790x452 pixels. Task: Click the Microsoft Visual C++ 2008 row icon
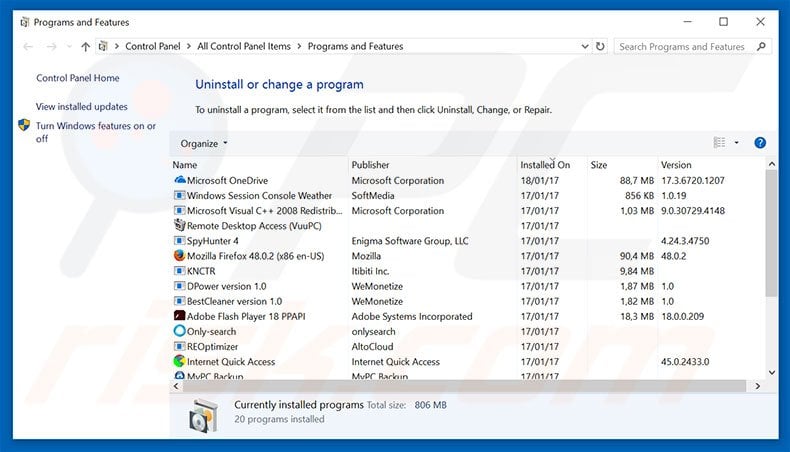pos(179,210)
